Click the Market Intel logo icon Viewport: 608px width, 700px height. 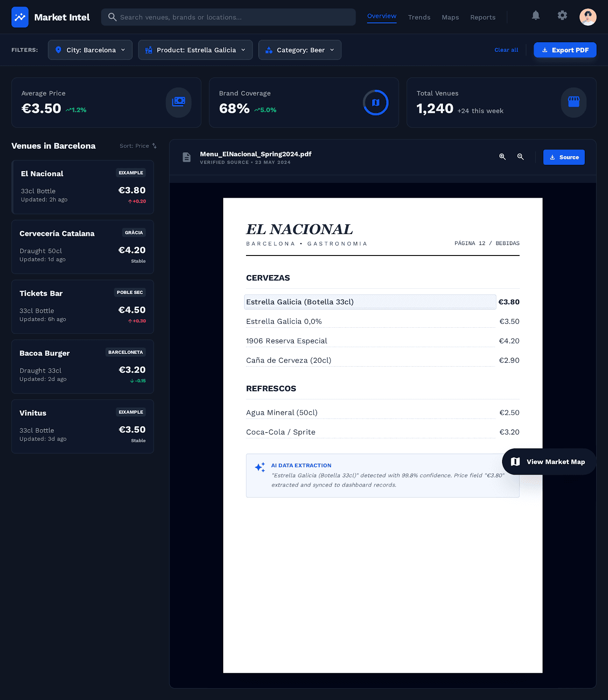tap(20, 17)
